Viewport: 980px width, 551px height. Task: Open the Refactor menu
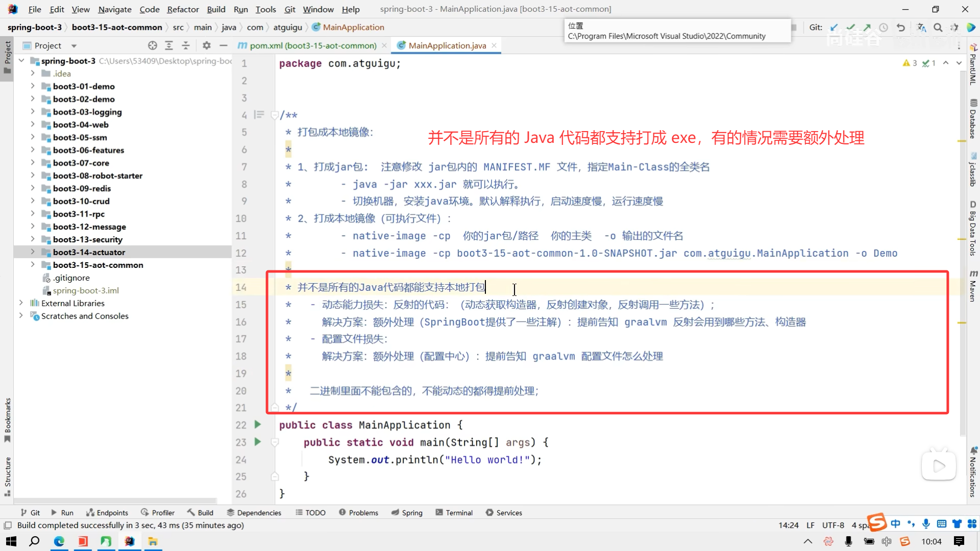[x=183, y=9]
